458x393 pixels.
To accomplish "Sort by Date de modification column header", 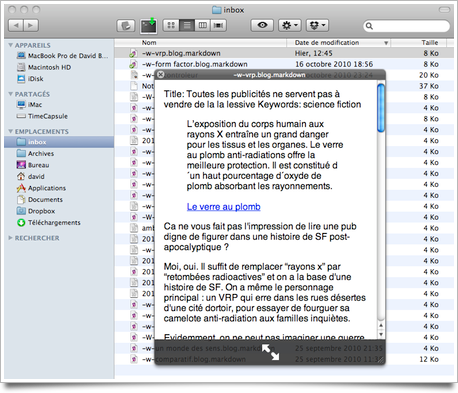I will click(x=339, y=43).
